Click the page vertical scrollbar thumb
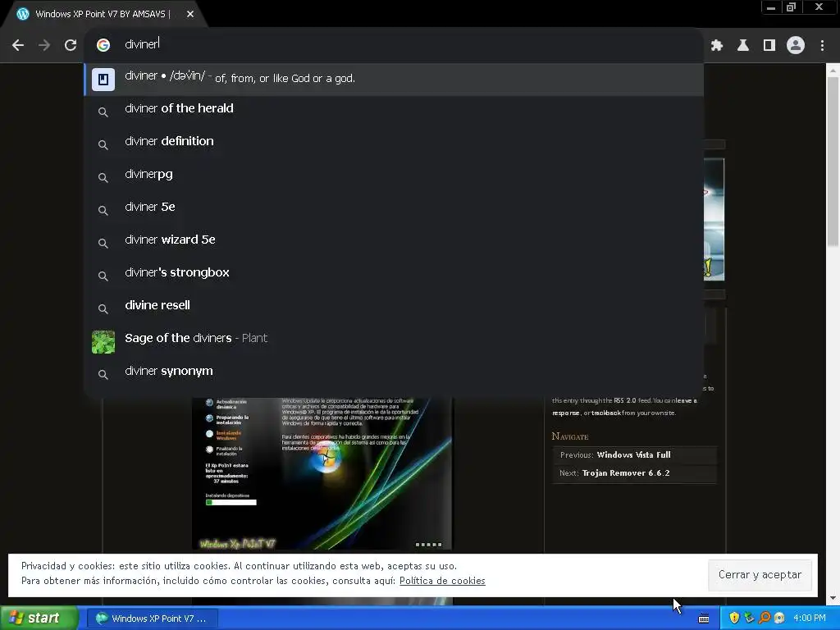The width and height of the screenshot is (840, 630). pos(833,161)
